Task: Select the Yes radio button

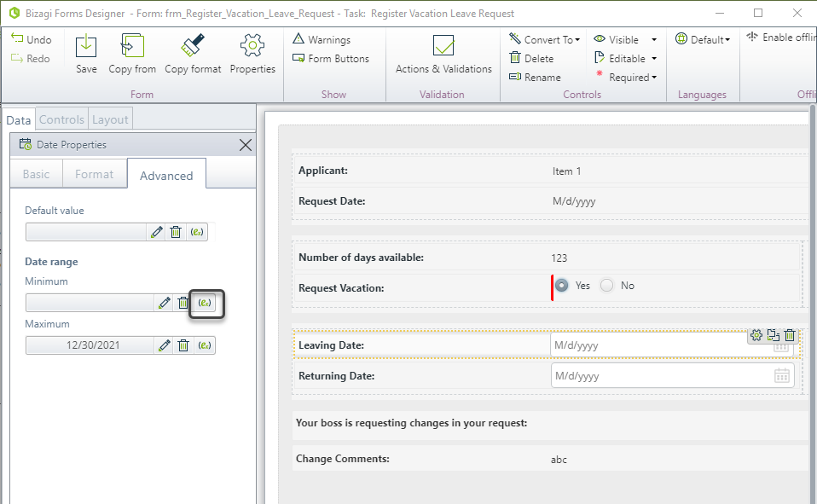Action: [561, 286]
